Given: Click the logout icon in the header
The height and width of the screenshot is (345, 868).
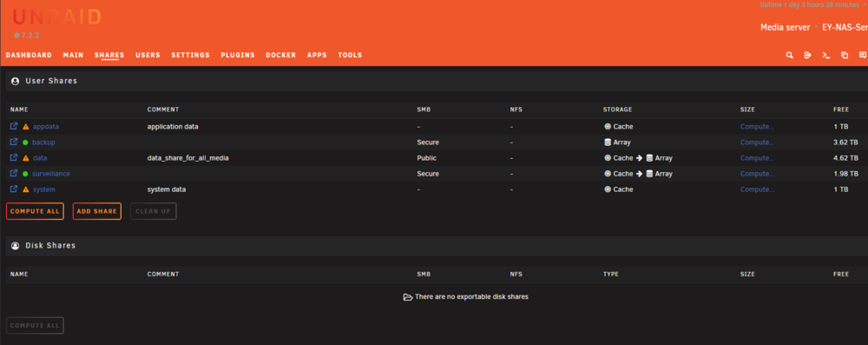Looking at the screenshot, I should tap(807, 56).
